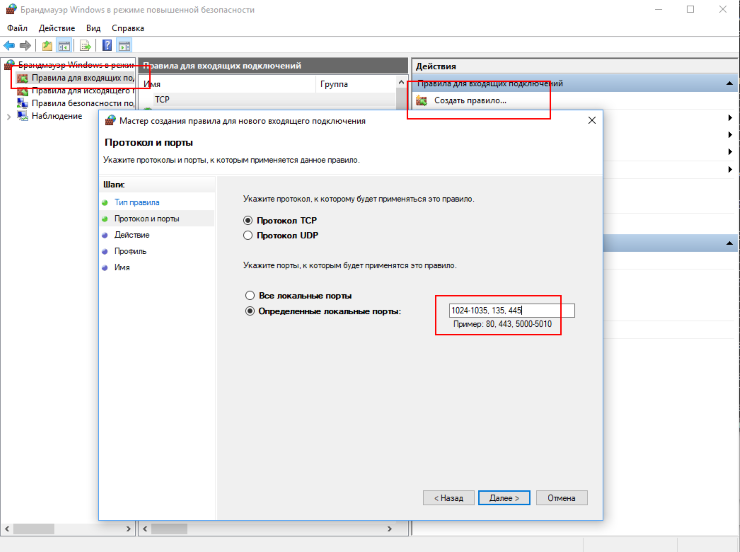Click the Протокол и порты step
Screen dimensions: 740x552
147,218
